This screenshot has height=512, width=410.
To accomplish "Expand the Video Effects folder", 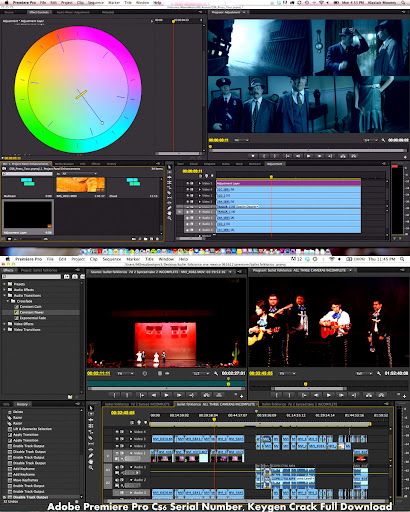I will (x=4, y=324).
